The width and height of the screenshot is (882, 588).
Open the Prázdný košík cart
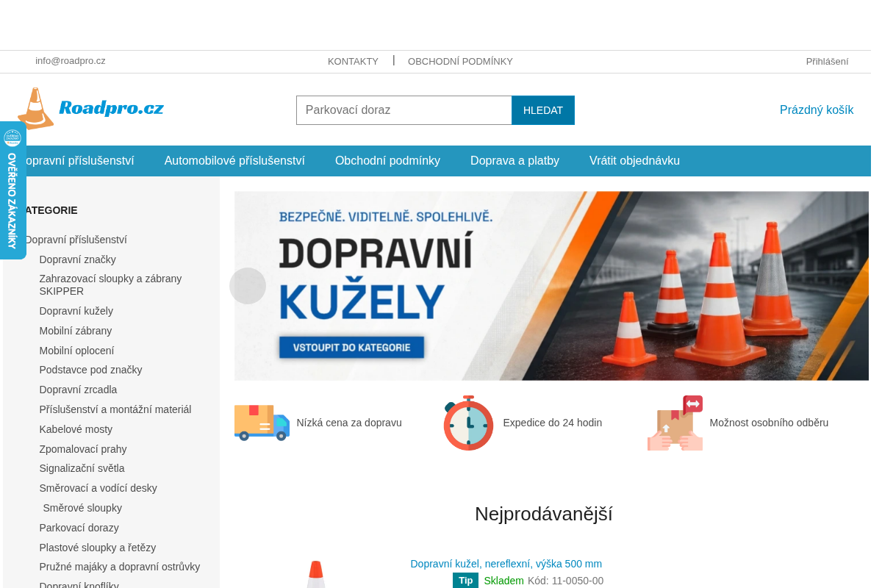coord(817,110)
